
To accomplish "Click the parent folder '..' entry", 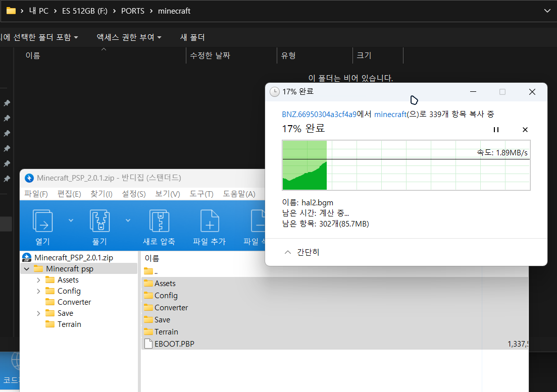I will coord(151,272).
